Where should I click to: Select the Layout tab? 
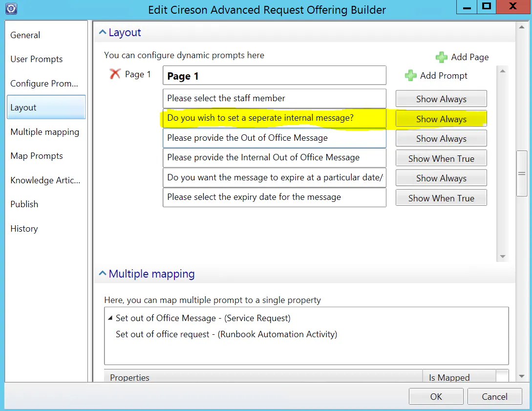pos(46,107)
